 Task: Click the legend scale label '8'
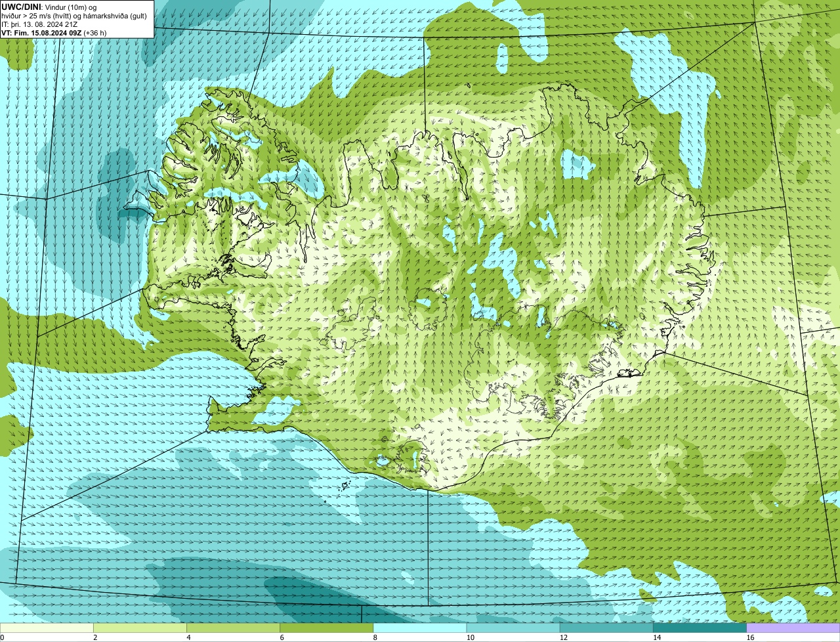[x=375, y=637]
